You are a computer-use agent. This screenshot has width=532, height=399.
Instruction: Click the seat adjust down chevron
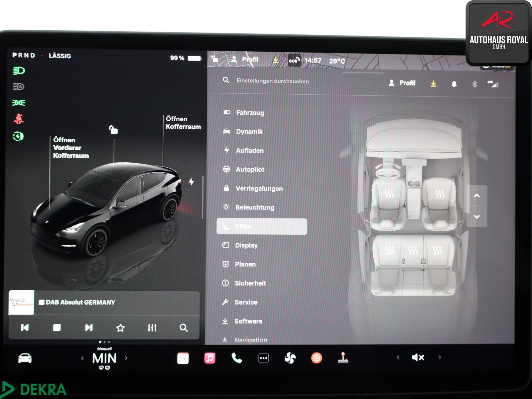tap(477, 216)
